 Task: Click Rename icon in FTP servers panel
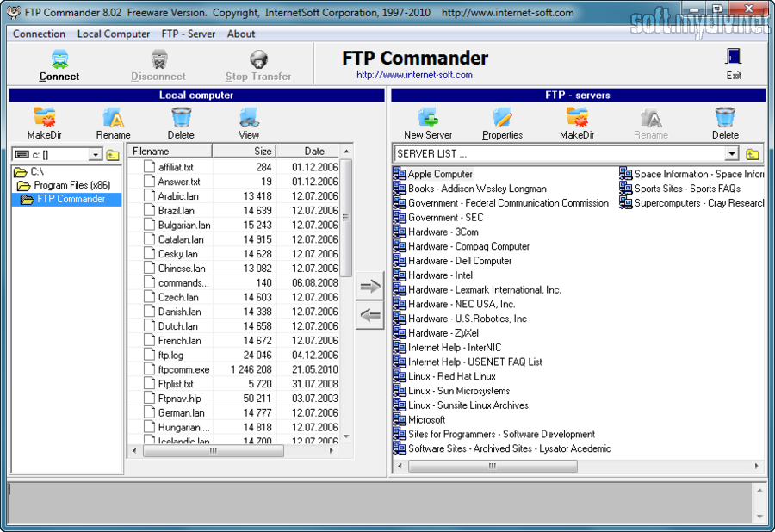pos(651,118)
